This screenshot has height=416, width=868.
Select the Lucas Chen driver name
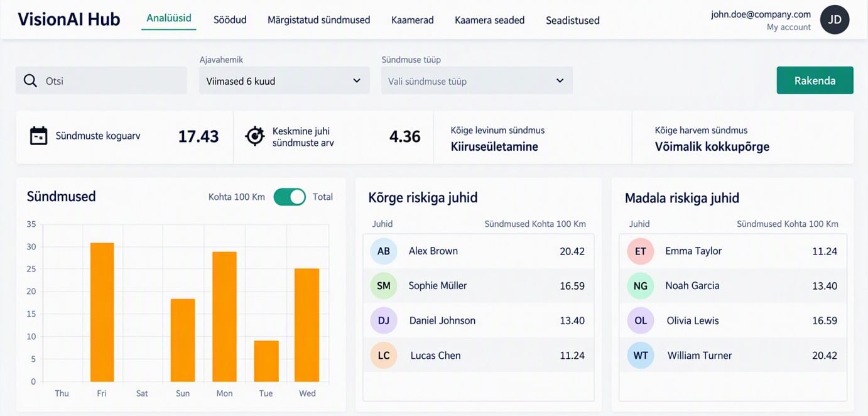coord(436,356)
